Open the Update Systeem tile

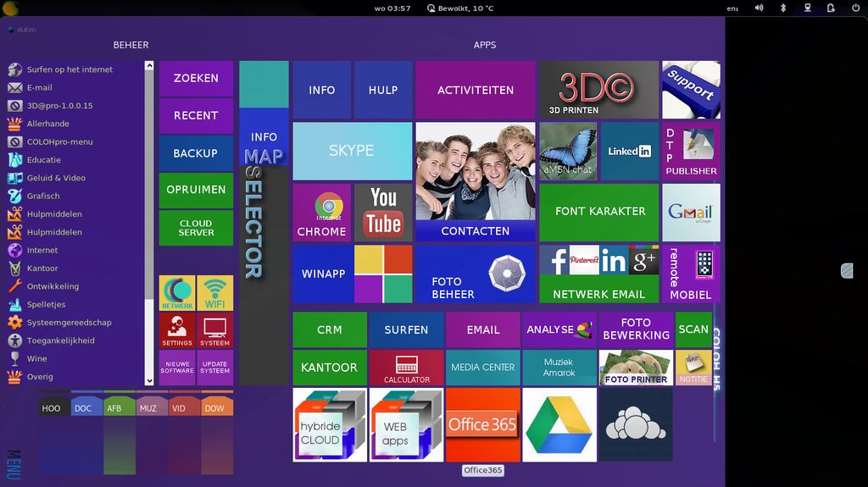pos(214,368)
